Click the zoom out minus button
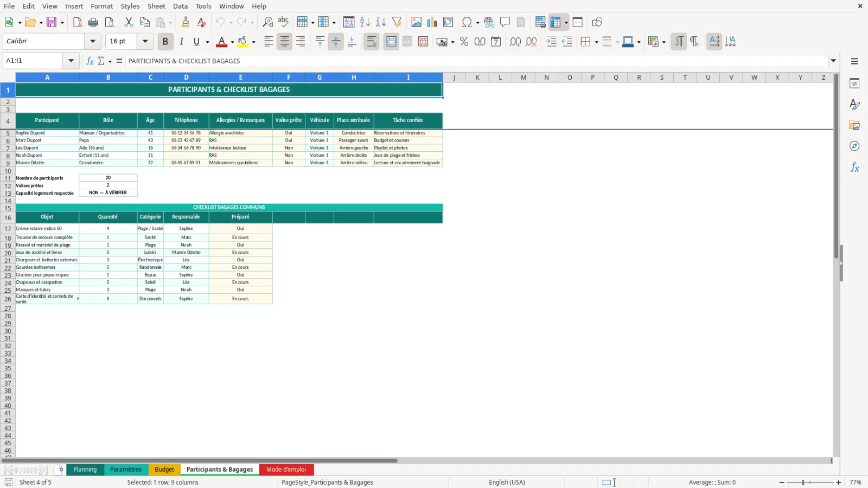The height and width of the screenshot is (488, 868). click(782, 483)
